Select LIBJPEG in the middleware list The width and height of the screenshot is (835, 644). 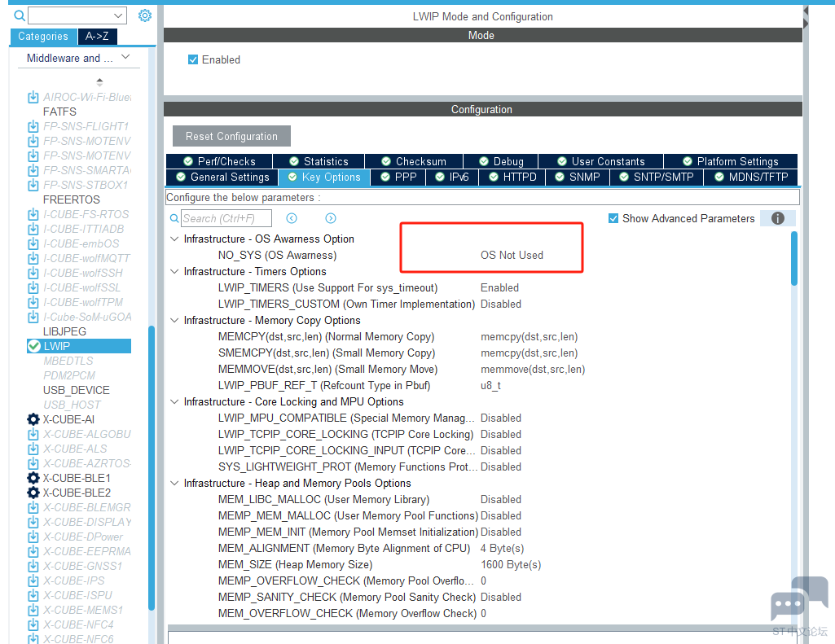(64, 331)
